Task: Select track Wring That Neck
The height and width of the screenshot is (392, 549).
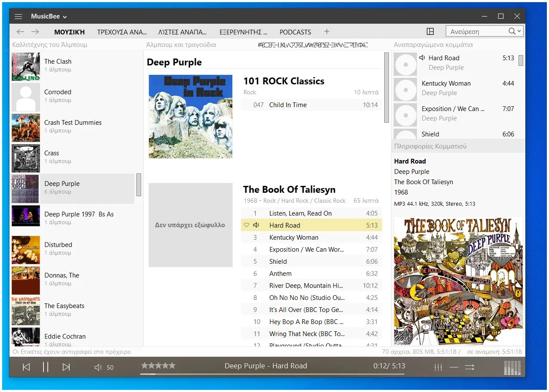Action: pos(311,334)
